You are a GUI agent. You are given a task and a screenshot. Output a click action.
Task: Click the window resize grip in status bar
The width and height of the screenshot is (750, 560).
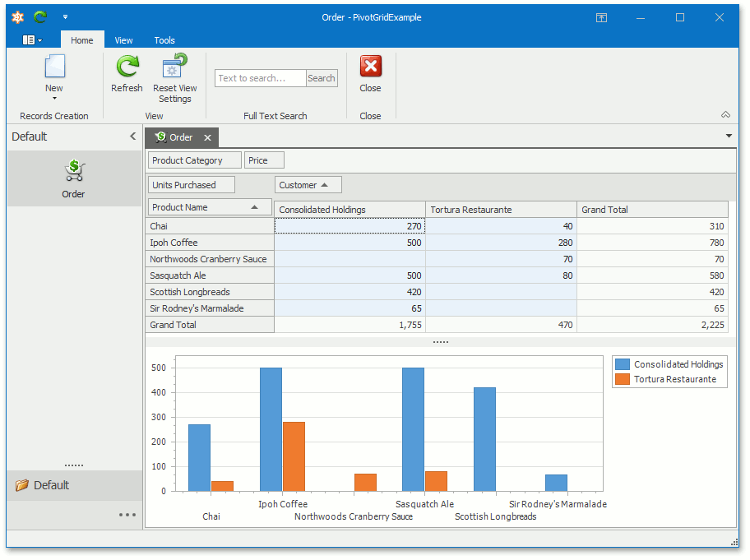pyautogui.click(x=734, y=542)
